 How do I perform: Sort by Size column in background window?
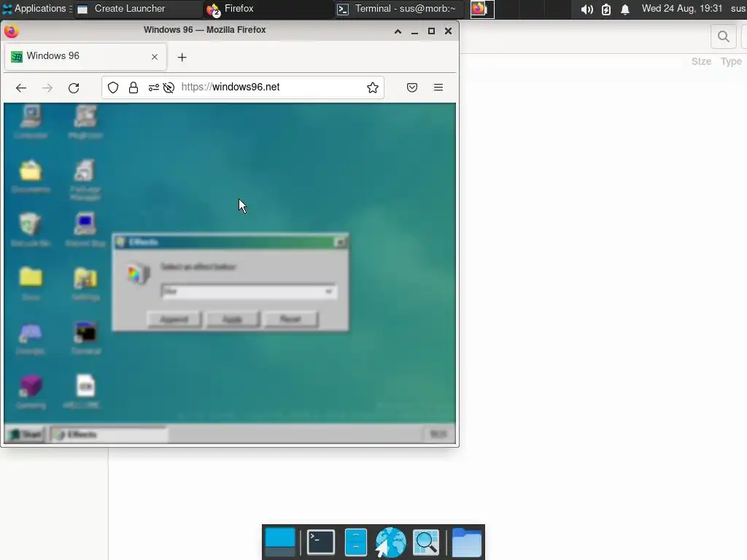coord(701,61)
